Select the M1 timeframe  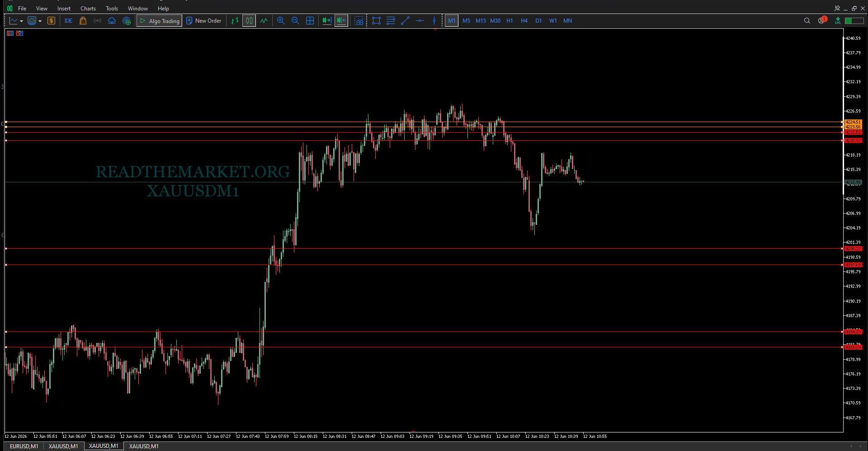pyautogui.click(x=452, y=21)
